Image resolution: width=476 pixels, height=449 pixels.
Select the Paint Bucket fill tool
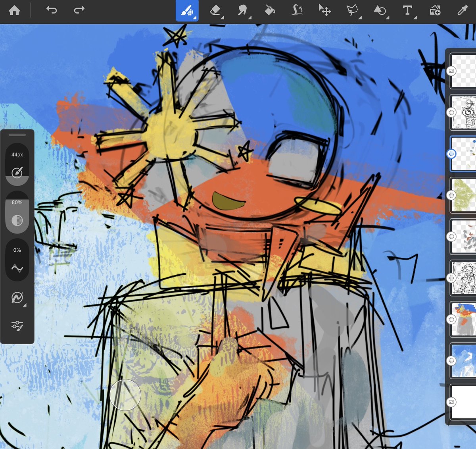tap(270, 10)
